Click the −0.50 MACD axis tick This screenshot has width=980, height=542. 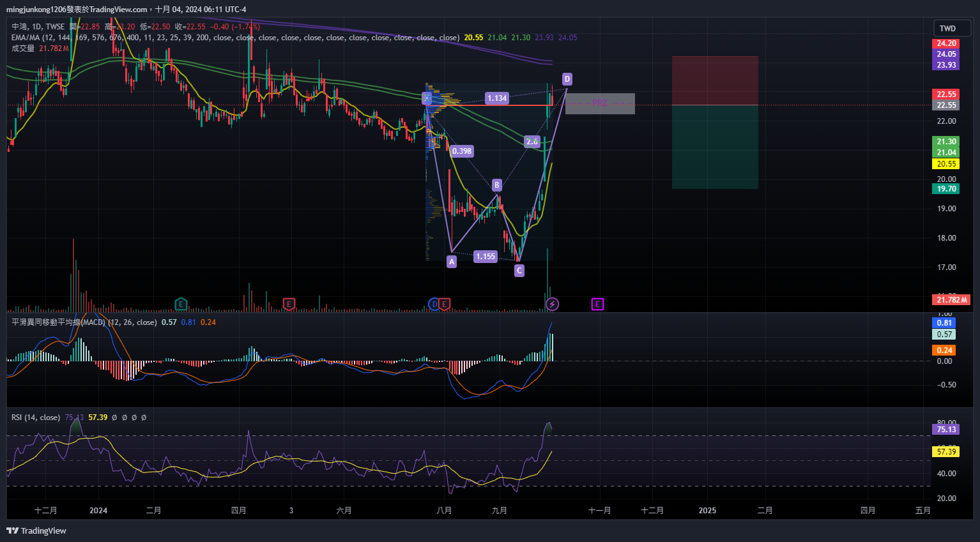click(946, 385)
